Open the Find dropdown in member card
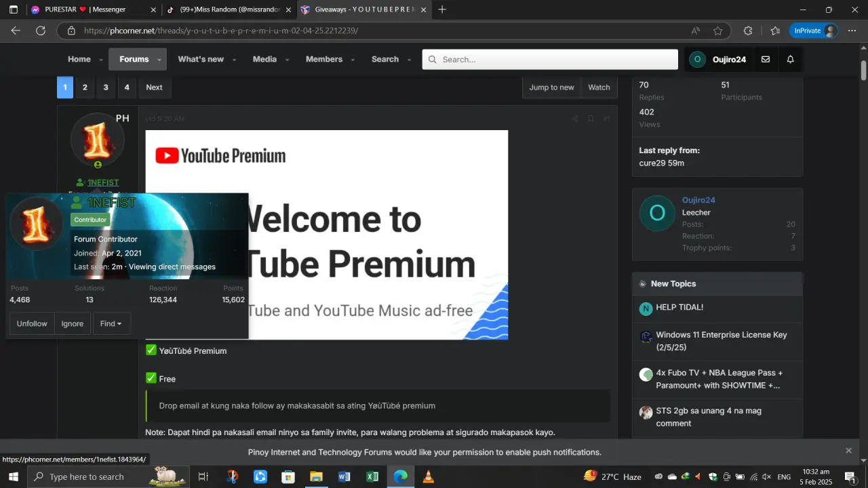Viewport: 868px width, 488px height. [111, 323]
